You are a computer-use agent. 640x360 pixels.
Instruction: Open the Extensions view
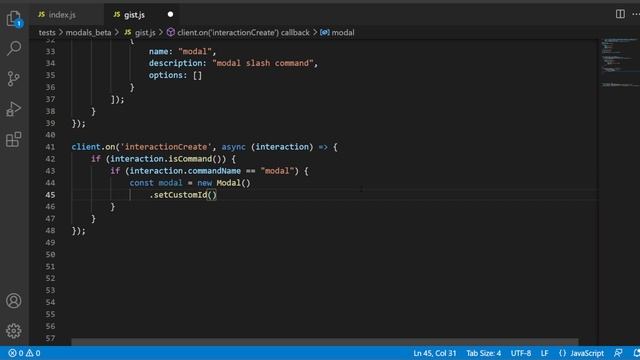point(14,139)
